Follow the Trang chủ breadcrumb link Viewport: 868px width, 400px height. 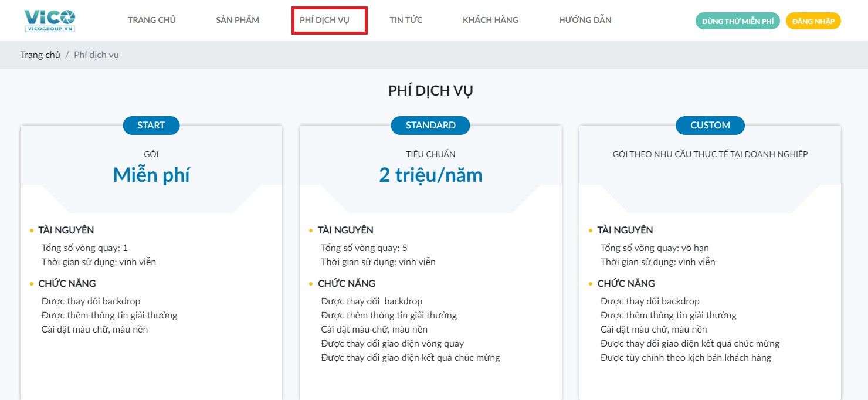coord(40,55)
